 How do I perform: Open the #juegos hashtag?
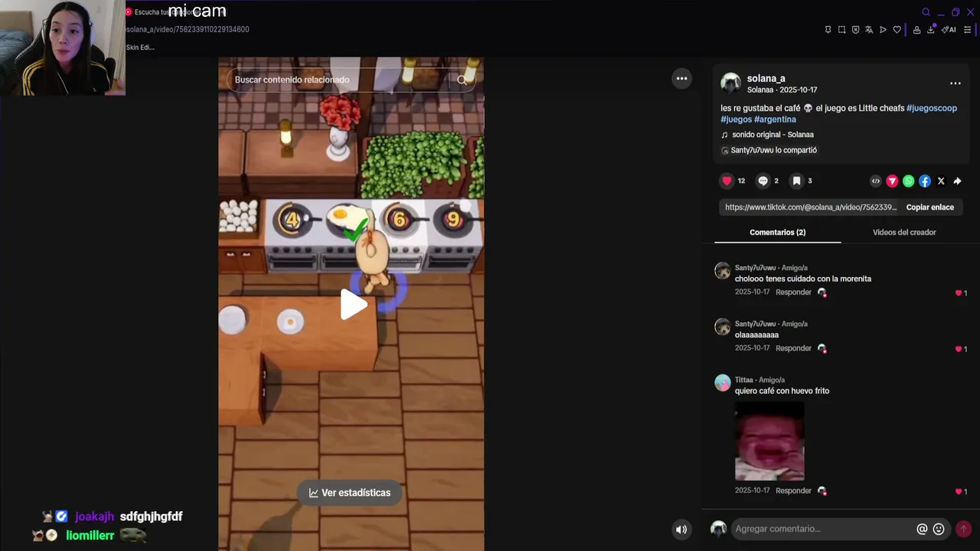(x=736, y=119)
